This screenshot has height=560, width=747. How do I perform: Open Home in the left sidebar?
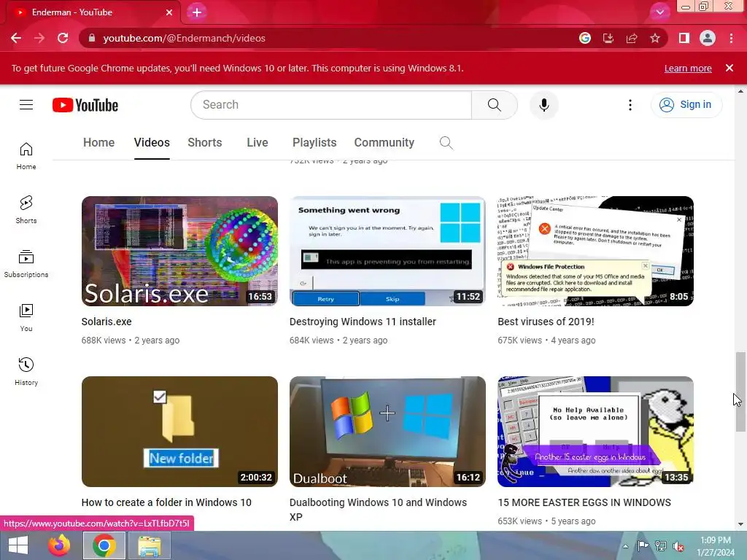tap(26, 156)
